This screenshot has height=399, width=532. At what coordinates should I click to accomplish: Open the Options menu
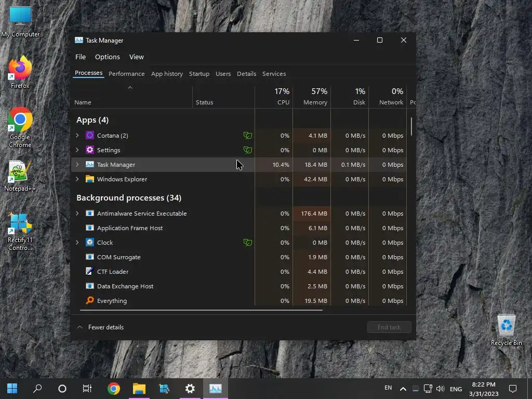coord(107,57)
